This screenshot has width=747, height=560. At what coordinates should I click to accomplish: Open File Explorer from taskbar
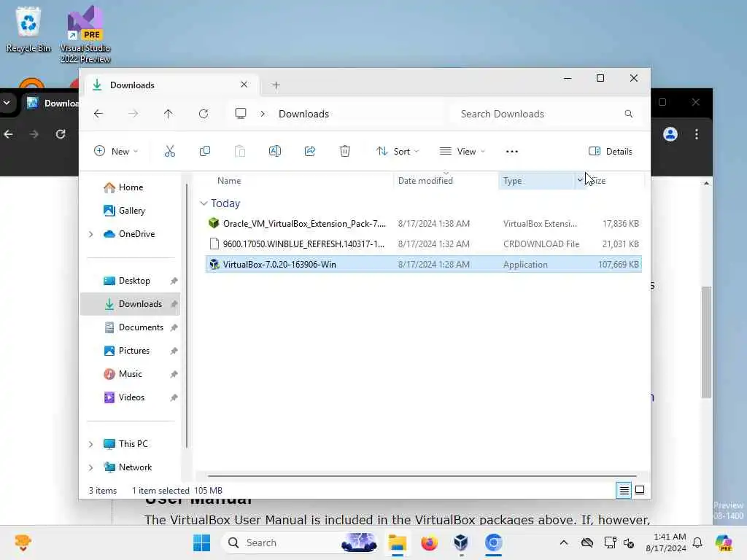tap(397, 542)
